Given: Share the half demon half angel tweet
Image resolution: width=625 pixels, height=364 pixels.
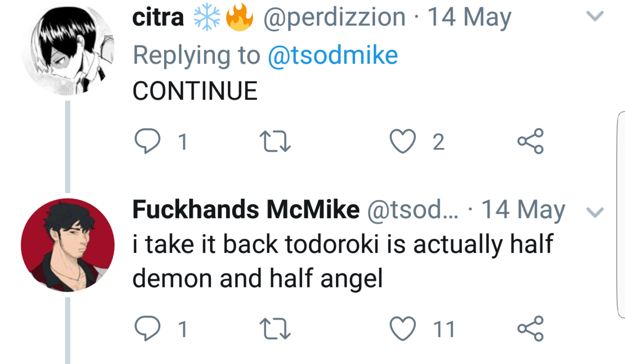Looking at the screenshot, I should pos(530,329).
